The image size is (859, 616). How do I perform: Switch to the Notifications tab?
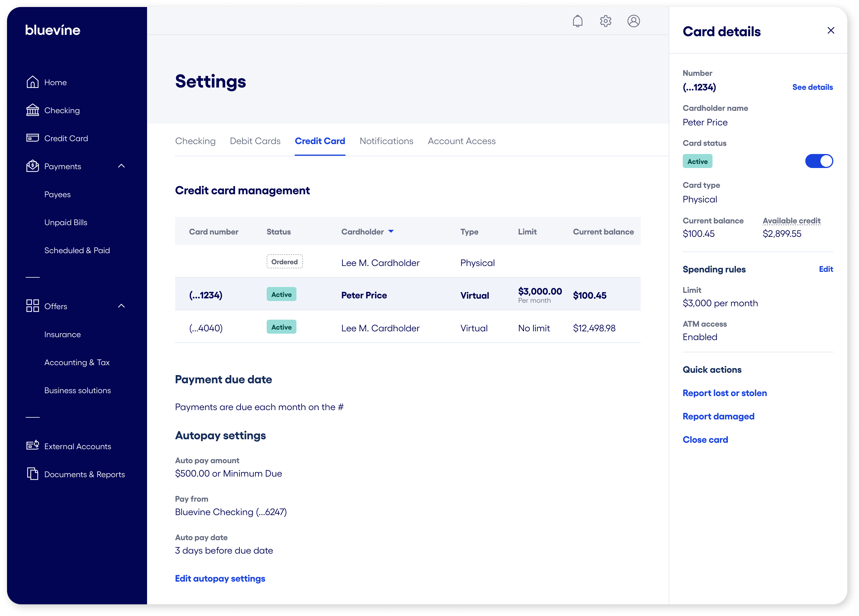(386, 141)
